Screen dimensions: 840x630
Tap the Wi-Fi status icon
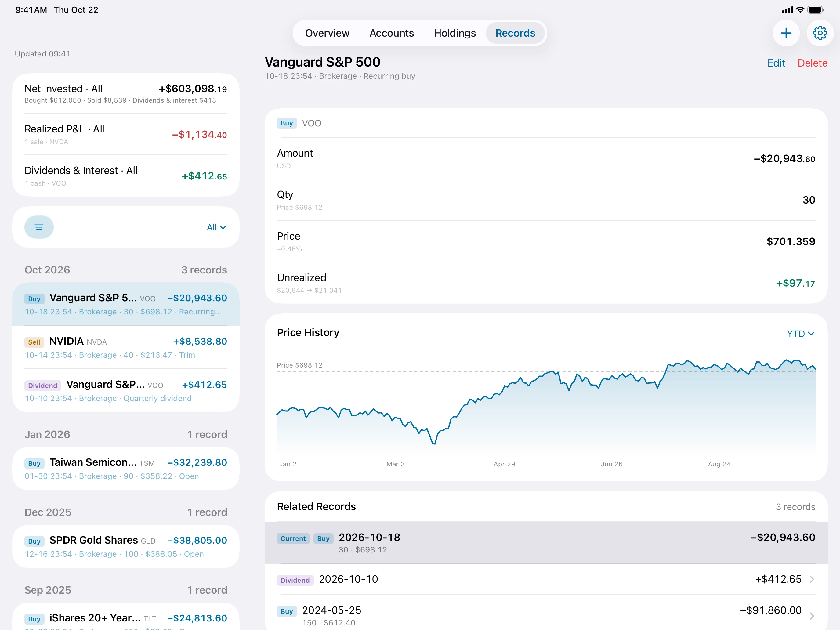pyautogui.click(x=800, y=10)
